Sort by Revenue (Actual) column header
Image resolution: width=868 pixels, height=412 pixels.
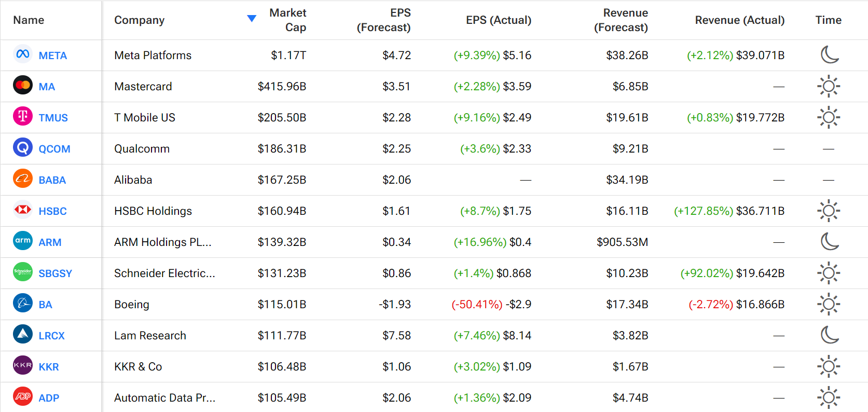pos(740,20)
